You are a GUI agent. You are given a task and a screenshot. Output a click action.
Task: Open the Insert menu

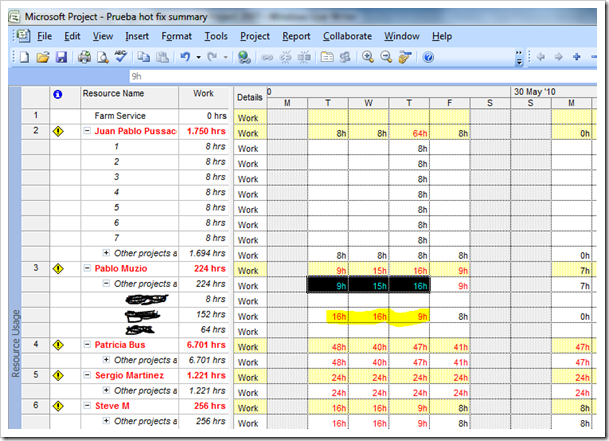[137, 36]
